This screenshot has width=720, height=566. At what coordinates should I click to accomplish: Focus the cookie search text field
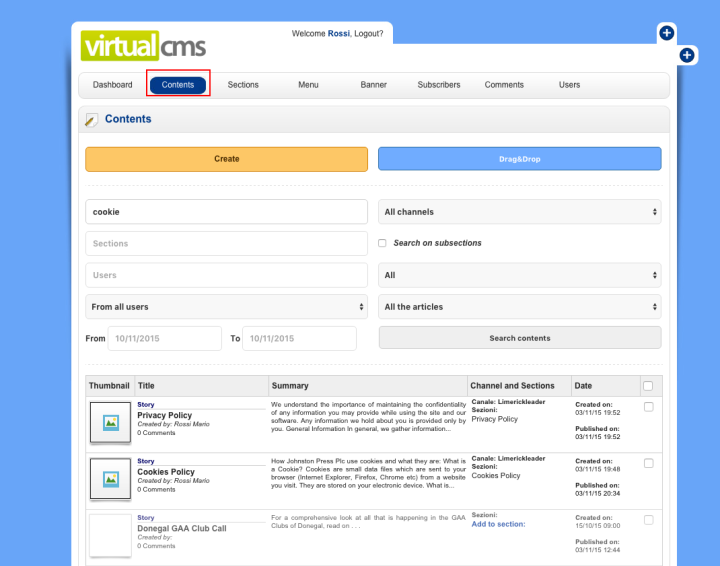click(226, 212)
